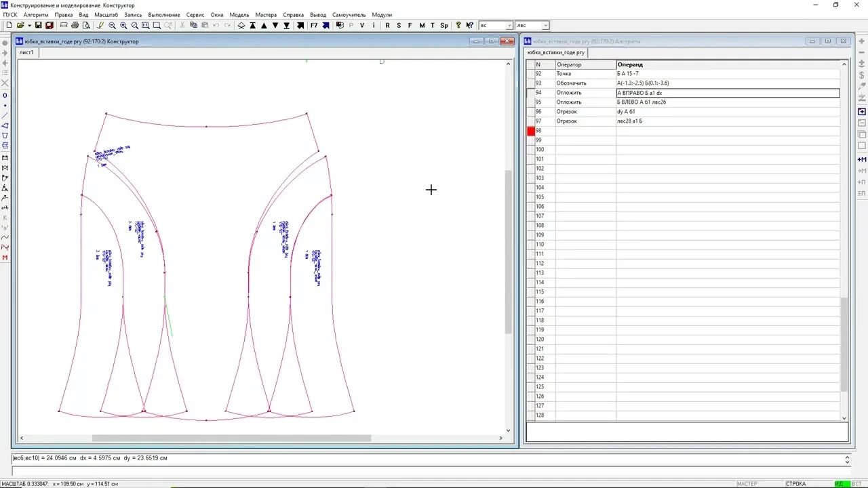Click the M letter toolbar button

click(422, 25)
